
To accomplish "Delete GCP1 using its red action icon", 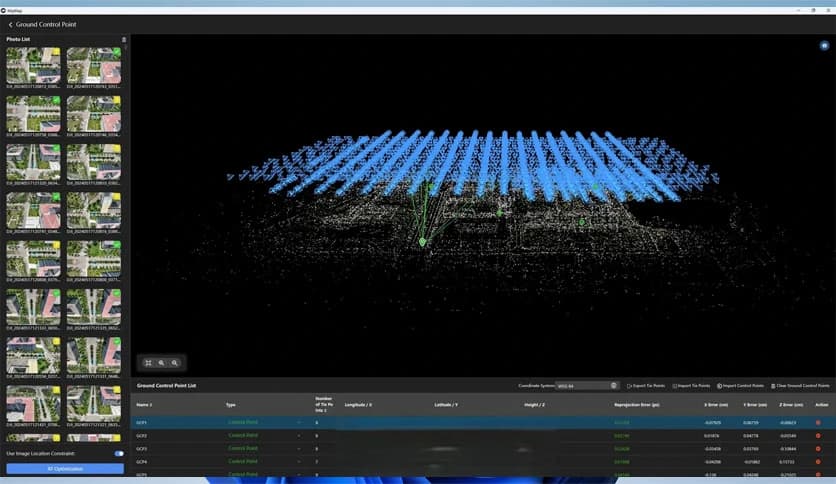I will 818,423.
